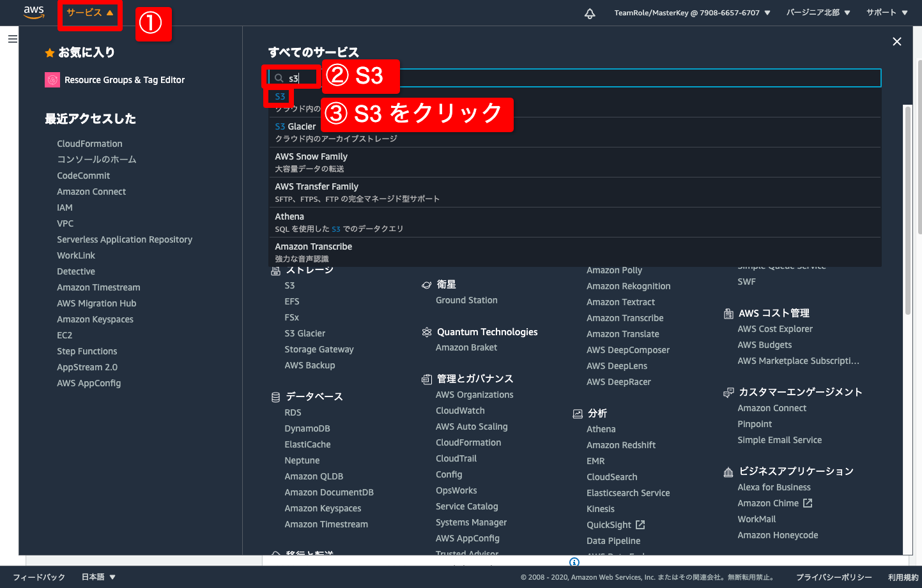This screenshot has width=922, height=588.
Task: Open Simple Email Service
Action: coord(780,440)
